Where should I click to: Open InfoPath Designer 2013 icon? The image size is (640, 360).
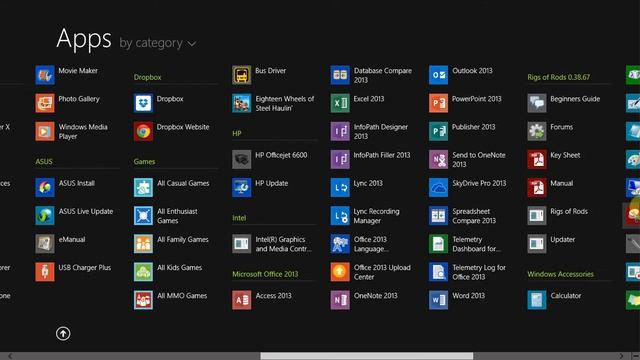coord(340,131)
